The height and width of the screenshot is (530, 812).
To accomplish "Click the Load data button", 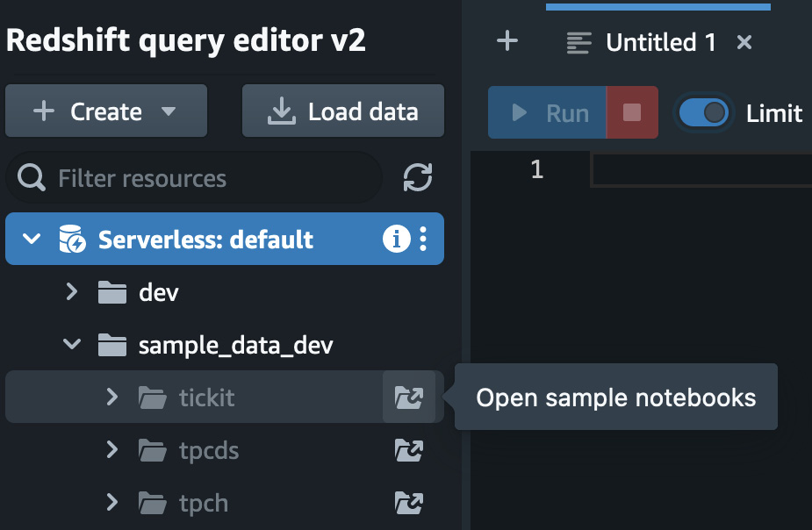I will (343, 111).
